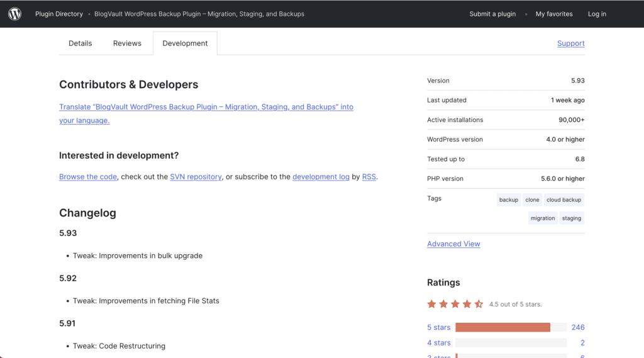Click PHP version '5.6.0 or higher'
Screen dimensions: 644x358
pos(563,179)
